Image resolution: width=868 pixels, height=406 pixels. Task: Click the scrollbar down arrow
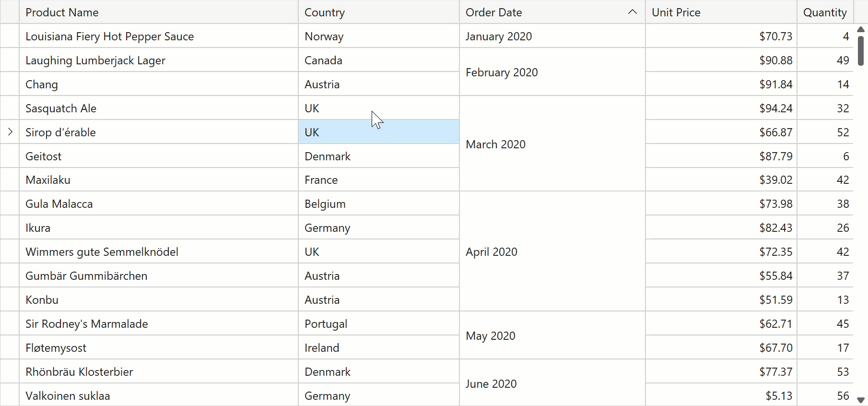[x=861, y=400]
